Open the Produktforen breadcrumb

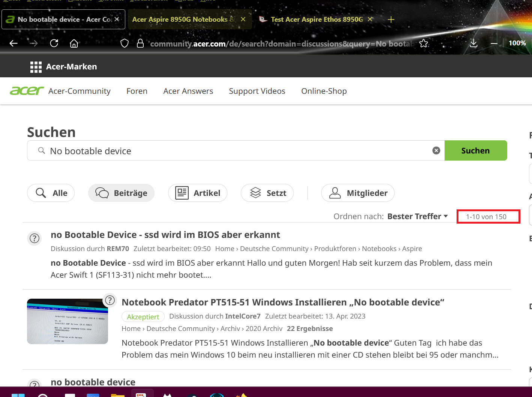click(335, 249)
